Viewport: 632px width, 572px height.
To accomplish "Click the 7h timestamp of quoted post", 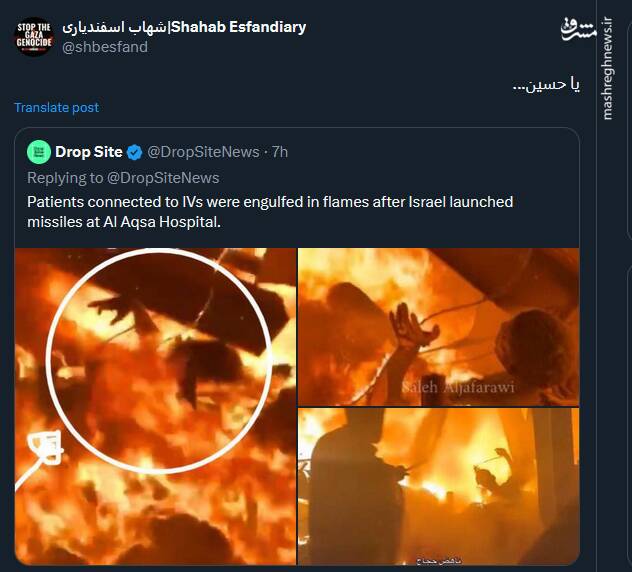I will 280,152.
